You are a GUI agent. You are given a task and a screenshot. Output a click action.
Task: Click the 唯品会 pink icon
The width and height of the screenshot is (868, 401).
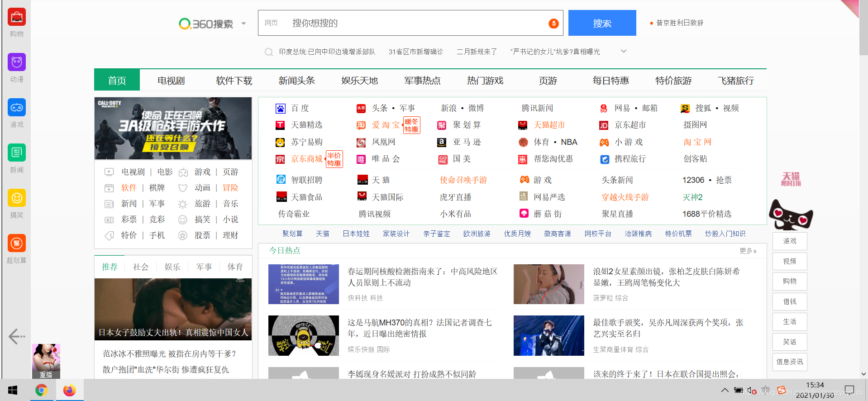pos(361,159)
